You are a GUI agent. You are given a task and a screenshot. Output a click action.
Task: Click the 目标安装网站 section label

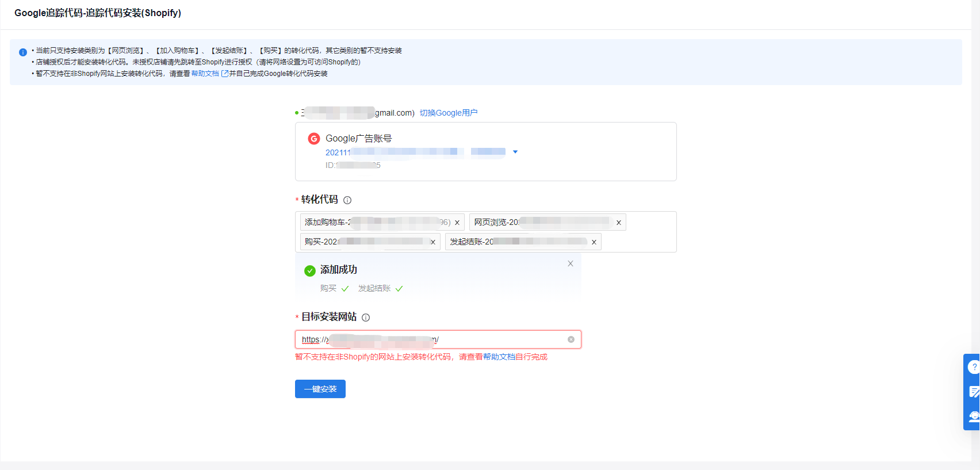coord(329,317)
